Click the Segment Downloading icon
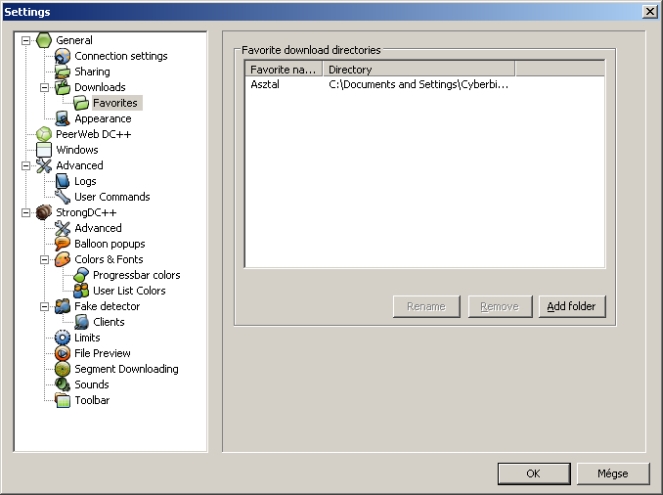663x495 pixels. [x=63, y=369]
